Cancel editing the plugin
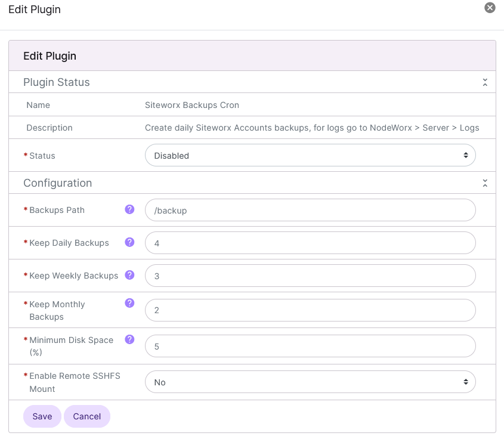 (87, 416)
